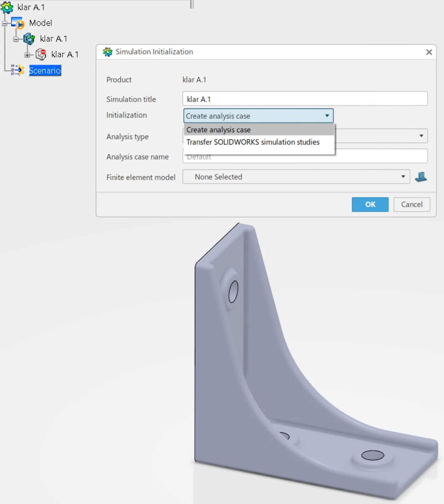
Task: Click the Scenario icon in the tree
Action: [18, 70]
